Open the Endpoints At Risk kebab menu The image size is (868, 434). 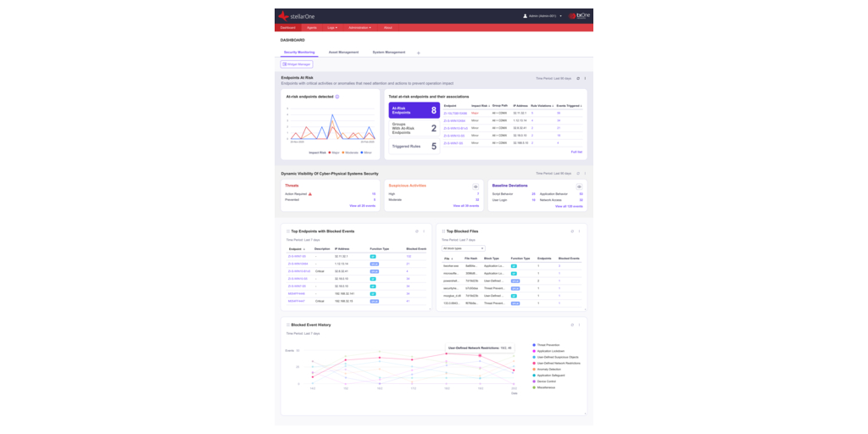pyautogui.click(x=585, y=78)
